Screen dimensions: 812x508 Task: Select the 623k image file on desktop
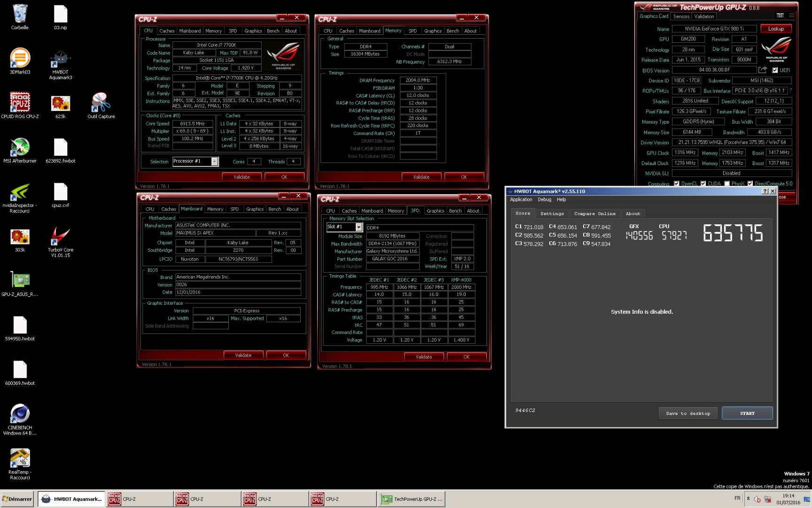pos(61,106)
